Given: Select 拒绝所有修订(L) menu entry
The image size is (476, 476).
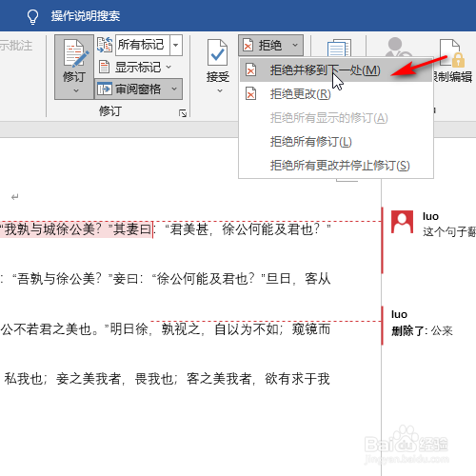Looking at the screenshot, I should point(336,142).
